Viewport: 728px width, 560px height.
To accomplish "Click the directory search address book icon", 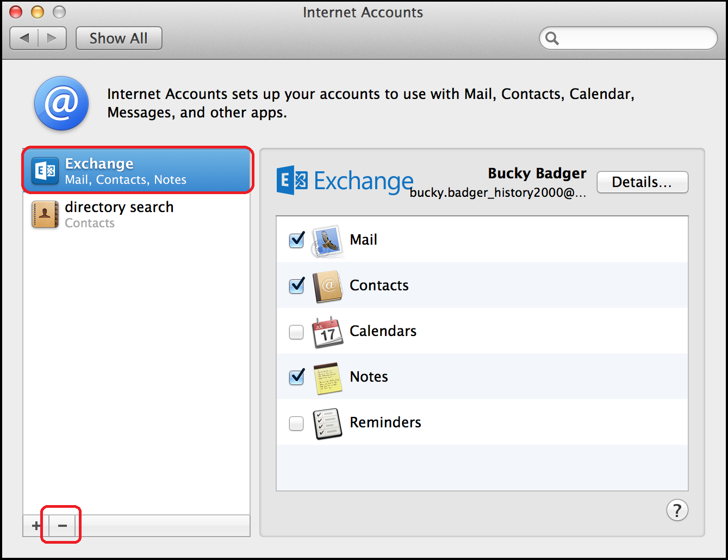I will click(x=45, y=214).
